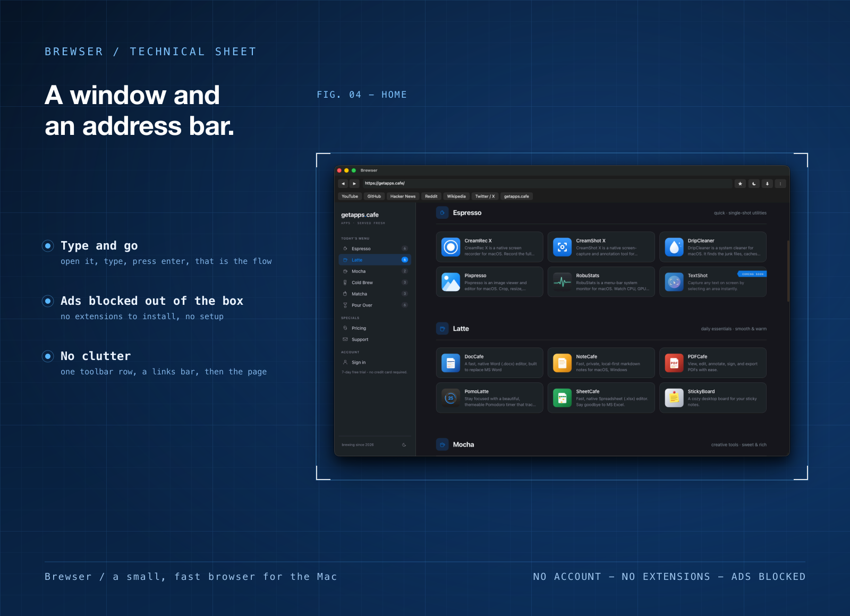Click the DripCleaner droplet icon
The image size is (850, 616).
click(674, 247)
